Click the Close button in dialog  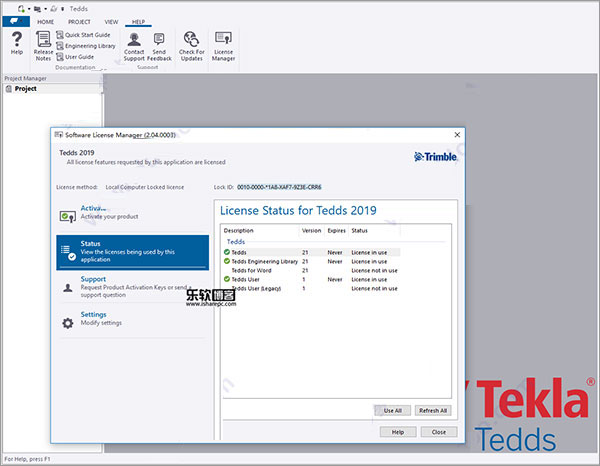pos(439,432)
